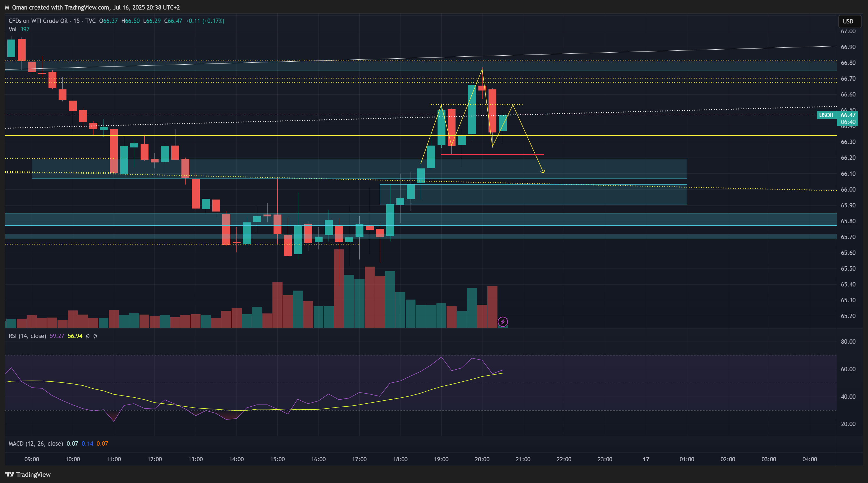Click the high value H66.50
Viewport: 868px width, 483px height.
click(130, 21)
